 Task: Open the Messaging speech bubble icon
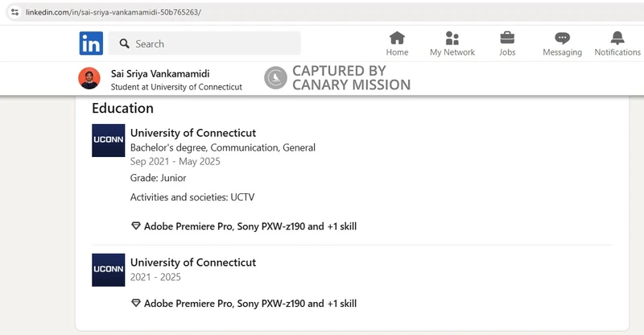coord(562,38)
